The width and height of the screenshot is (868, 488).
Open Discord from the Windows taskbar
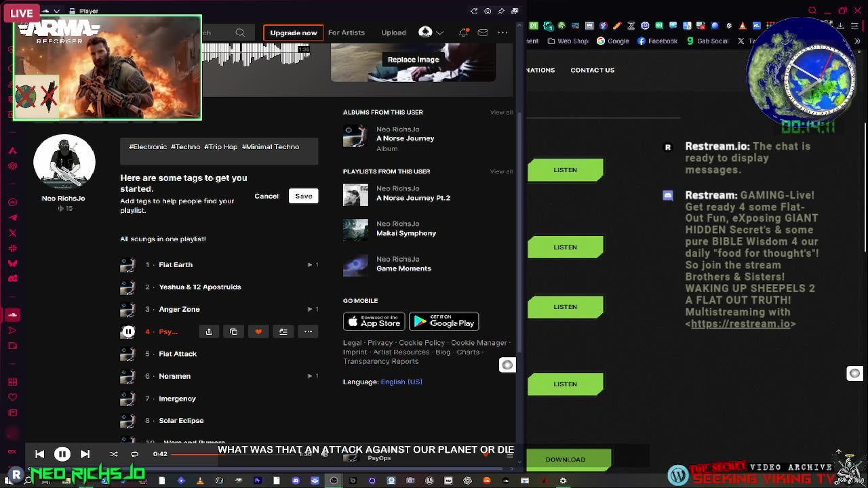click(x=296, y=481)
